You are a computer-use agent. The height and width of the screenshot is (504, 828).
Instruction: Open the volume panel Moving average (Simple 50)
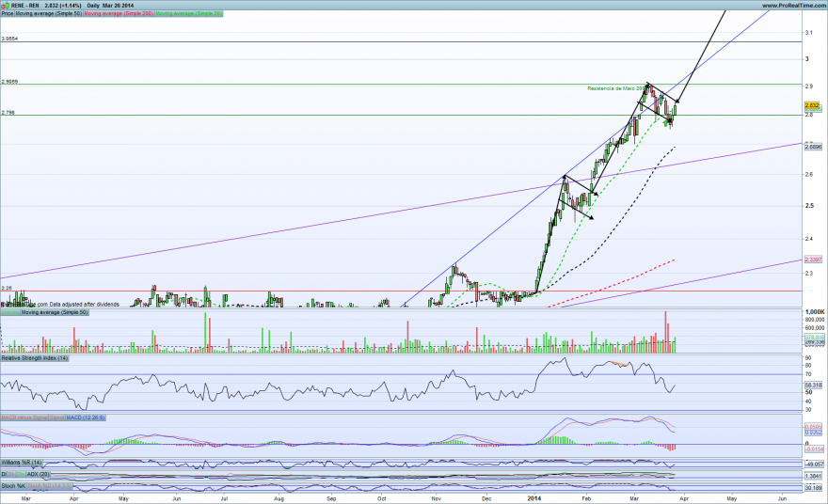[x=55, y=312]
